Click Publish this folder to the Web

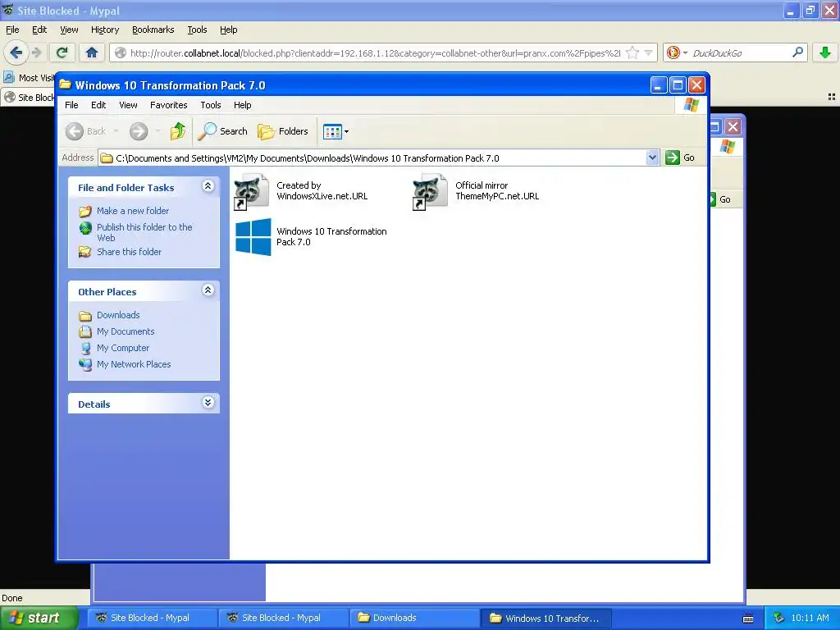coord(144,232)
